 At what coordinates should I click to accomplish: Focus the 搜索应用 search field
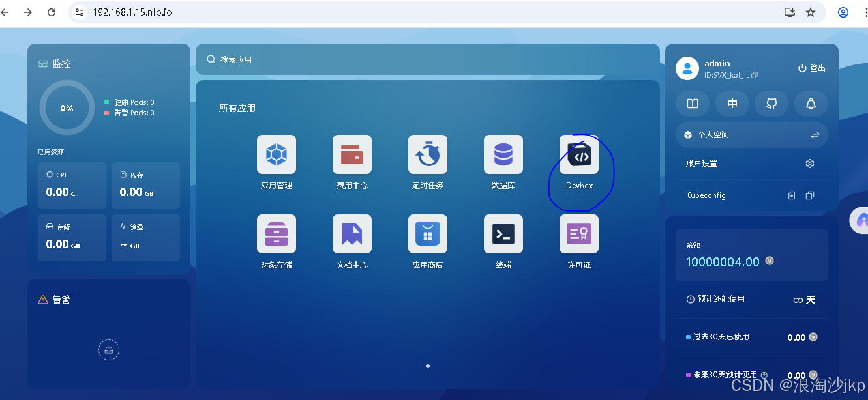tap(428, 59)
